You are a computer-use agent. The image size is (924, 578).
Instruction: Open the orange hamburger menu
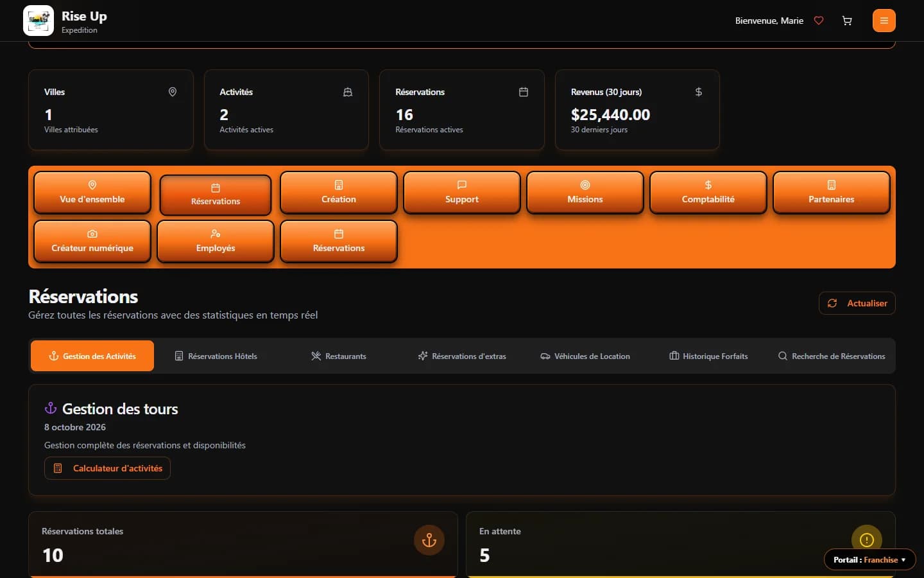click(x=884, y=21)
